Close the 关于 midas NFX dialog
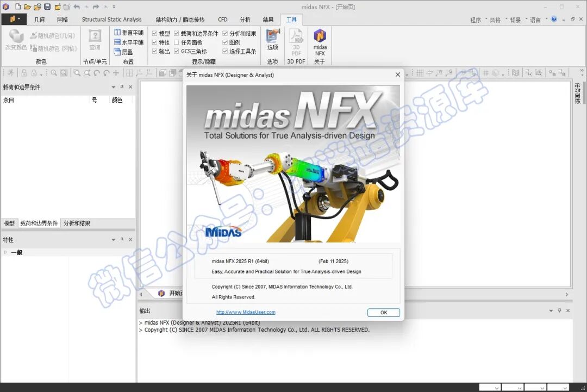The height and width of the screenshot is (392, 587). click(397, 74)
